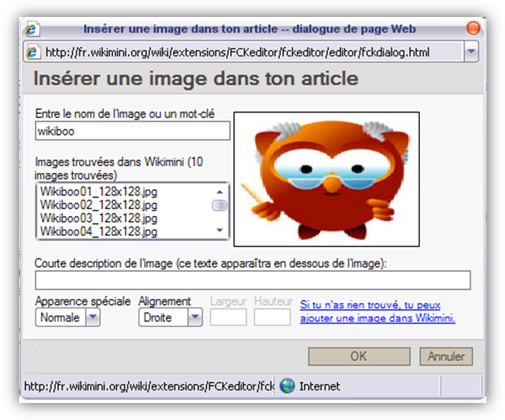Click the page icon in the address bar
Viewport: 505px width, 420px height.
click(x=32, y=52)
